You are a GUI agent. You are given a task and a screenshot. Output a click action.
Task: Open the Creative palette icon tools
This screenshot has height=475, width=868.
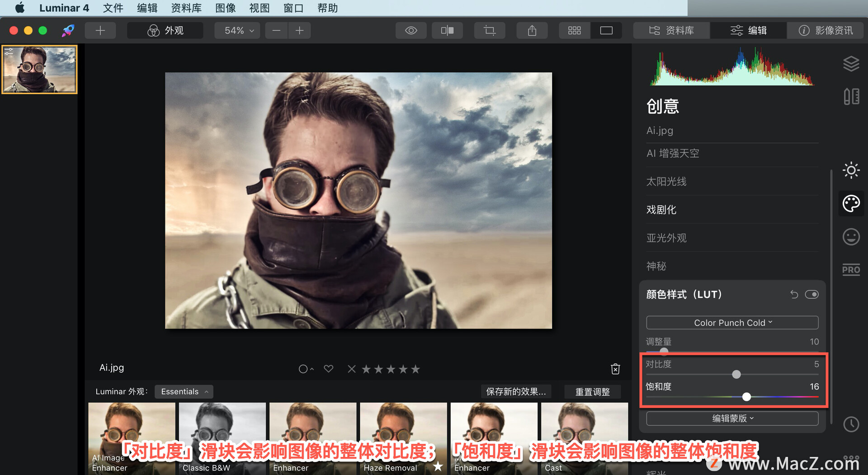pyautogui.click(x=851, y=203)
